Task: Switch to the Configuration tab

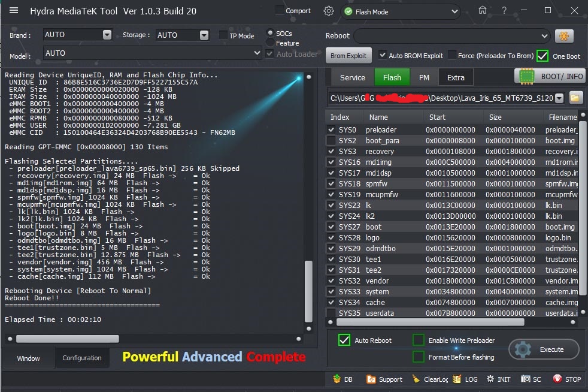Action: 82,358
